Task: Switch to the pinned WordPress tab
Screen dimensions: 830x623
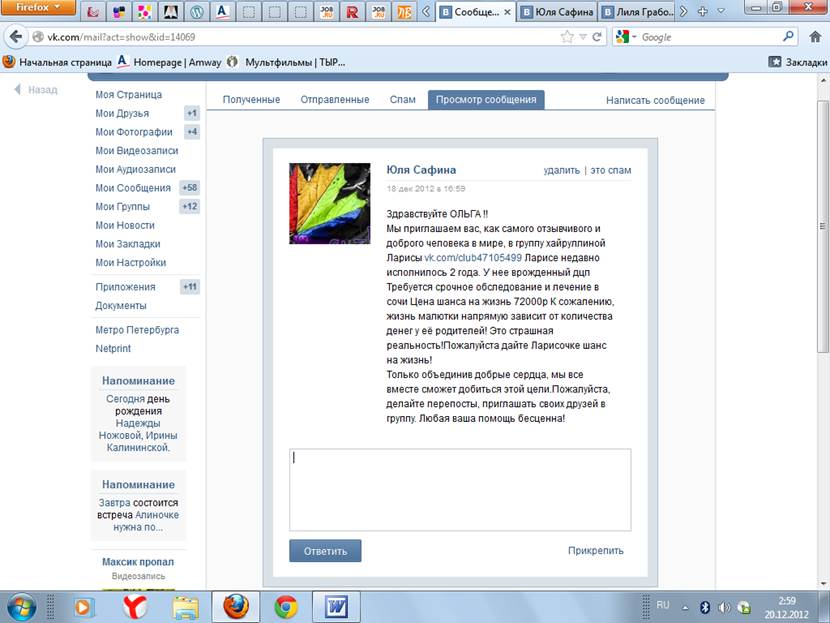Action: click(x=196, y=12)
